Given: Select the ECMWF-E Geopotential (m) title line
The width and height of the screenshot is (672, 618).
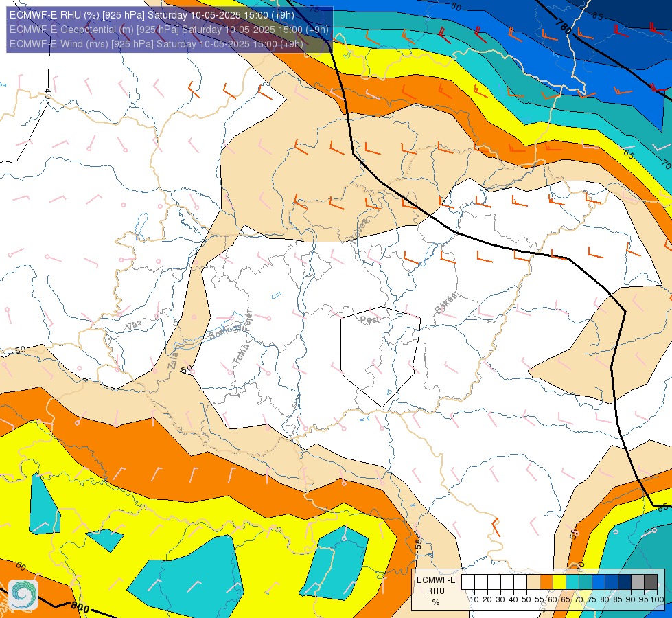Looking at the screenshot, I should [169, 30].
